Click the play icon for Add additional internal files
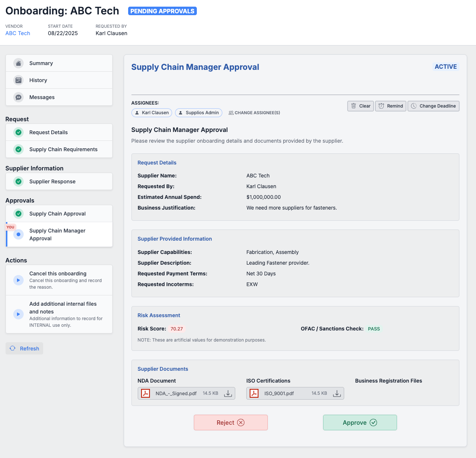The height and width of the screenshot is (458, 476). pyautogui.click(x=18, y=314)
